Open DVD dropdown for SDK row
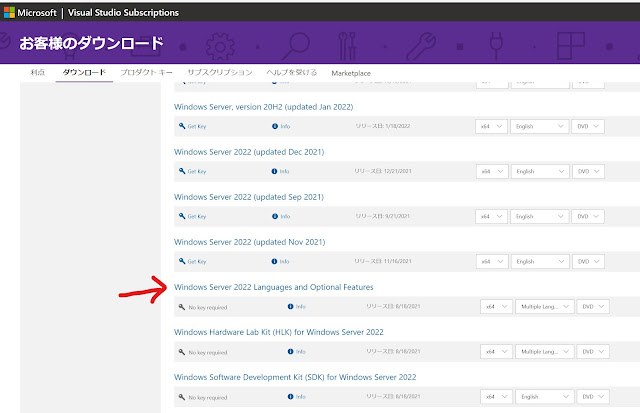This screenshot has width=640, height=413. [593, 397]
